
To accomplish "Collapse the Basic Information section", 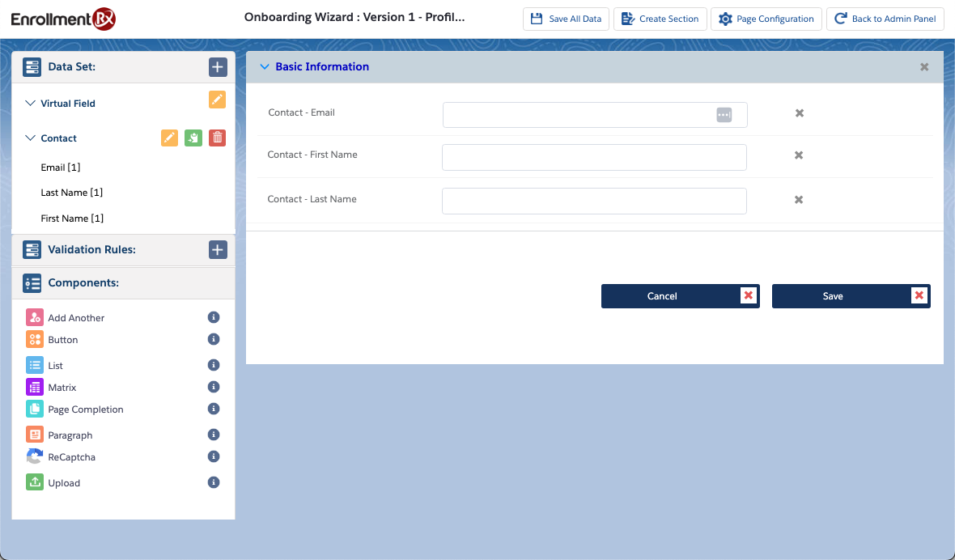I will pyautogui.click(x=264, y=67).
